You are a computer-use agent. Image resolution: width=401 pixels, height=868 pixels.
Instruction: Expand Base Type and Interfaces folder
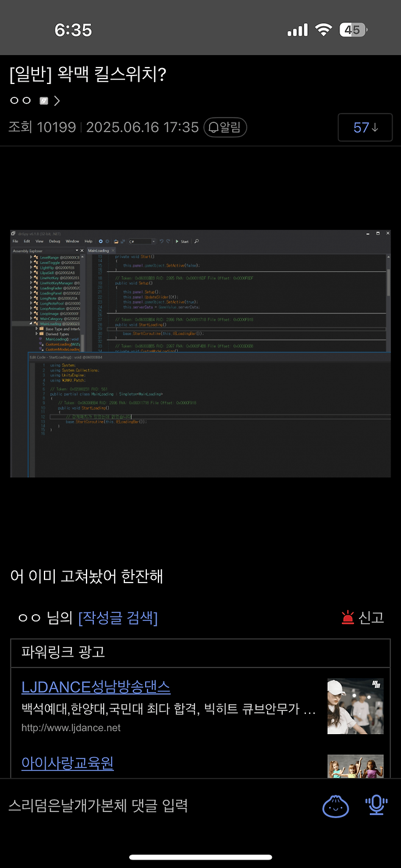37,329
